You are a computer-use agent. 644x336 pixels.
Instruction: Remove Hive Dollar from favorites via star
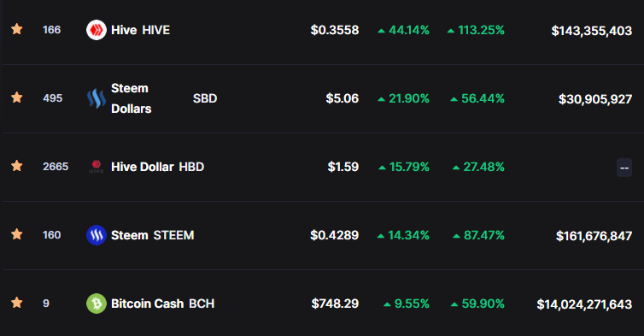17,166
